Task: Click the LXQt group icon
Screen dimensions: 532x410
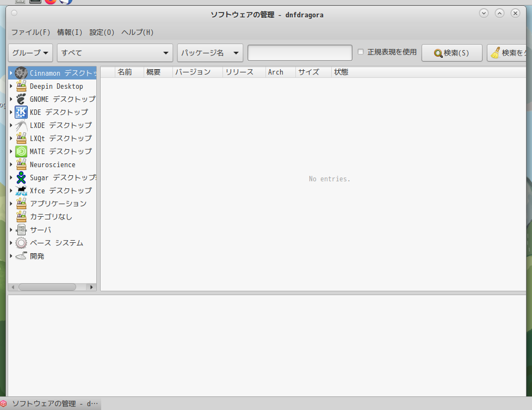Action: 21,138
